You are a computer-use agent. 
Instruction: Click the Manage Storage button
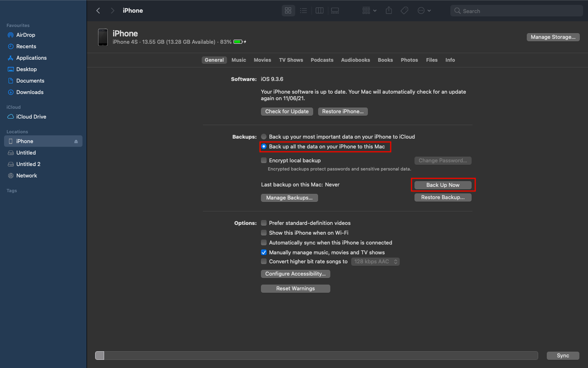tap(553, 37)
